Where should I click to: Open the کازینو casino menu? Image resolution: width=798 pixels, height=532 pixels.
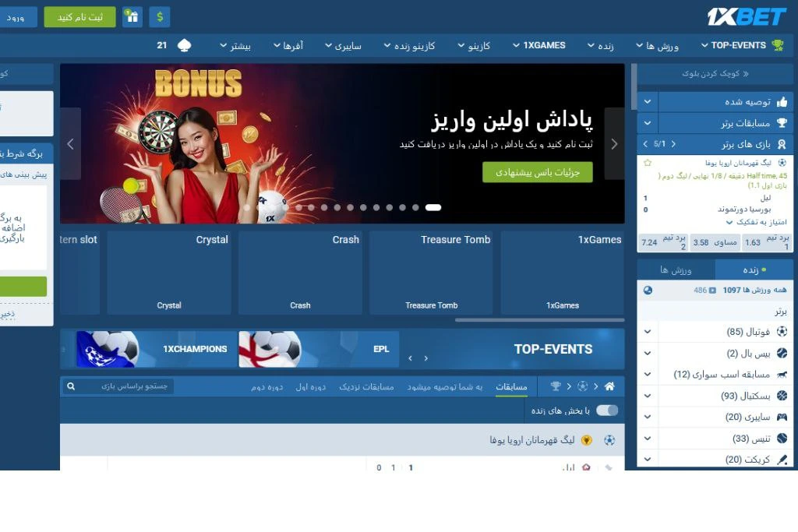[474, 46]
